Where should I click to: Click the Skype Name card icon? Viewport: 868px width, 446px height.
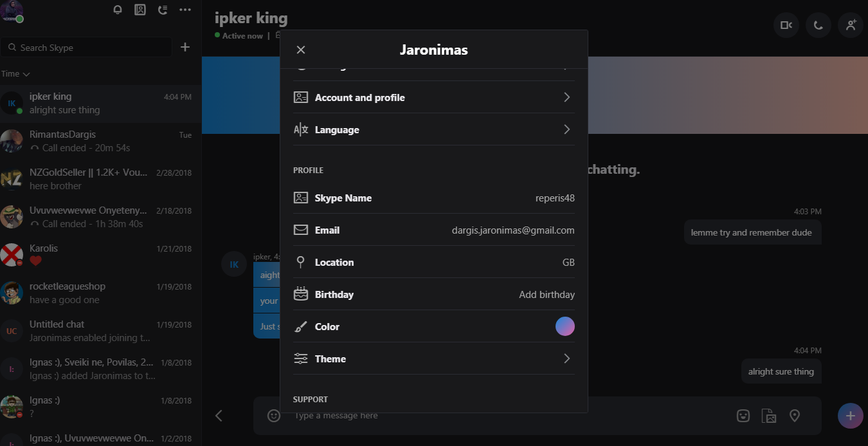(x=301, y=198)
